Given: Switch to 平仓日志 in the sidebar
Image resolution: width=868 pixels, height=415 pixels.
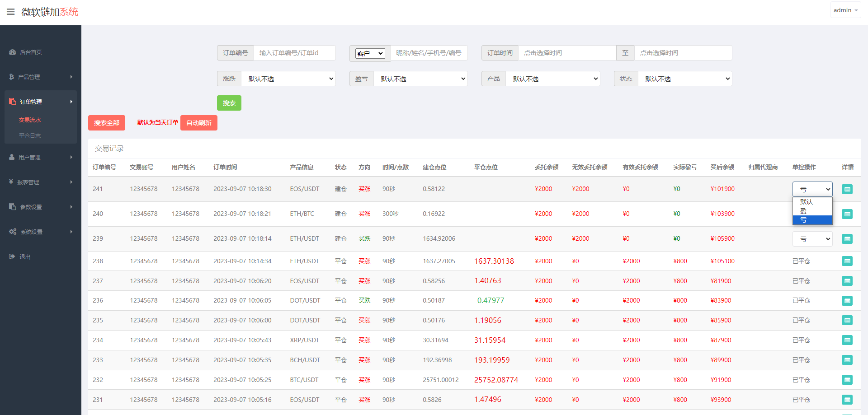Looking at the screenshot, I should click(31, 135).
